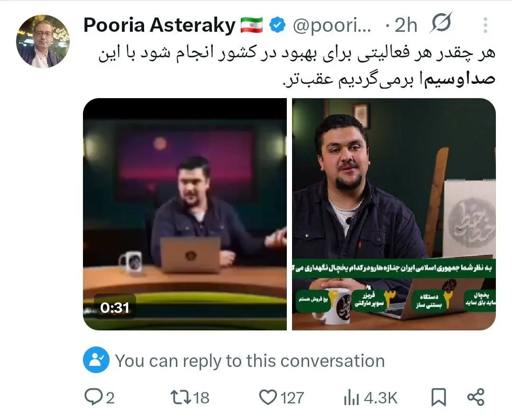Click 'You can reply to this conversation'
The width and height of the screenshot is (512, 420).
[x=250, y=361]
